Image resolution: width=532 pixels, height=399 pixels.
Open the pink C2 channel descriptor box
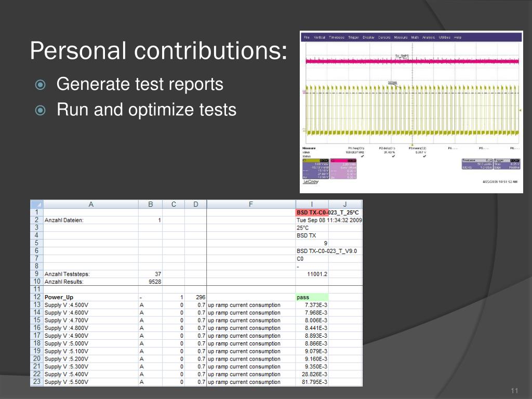[343, 169]
